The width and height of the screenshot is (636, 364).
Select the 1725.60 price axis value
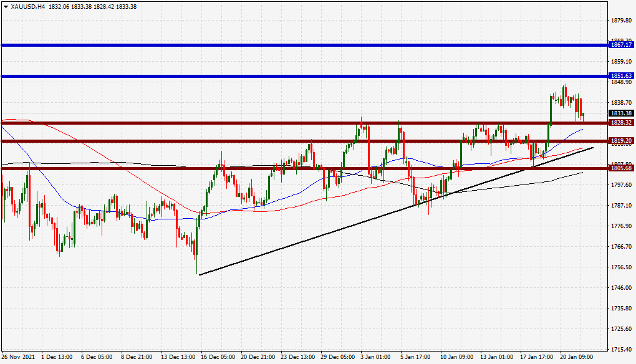click(621, 329)
